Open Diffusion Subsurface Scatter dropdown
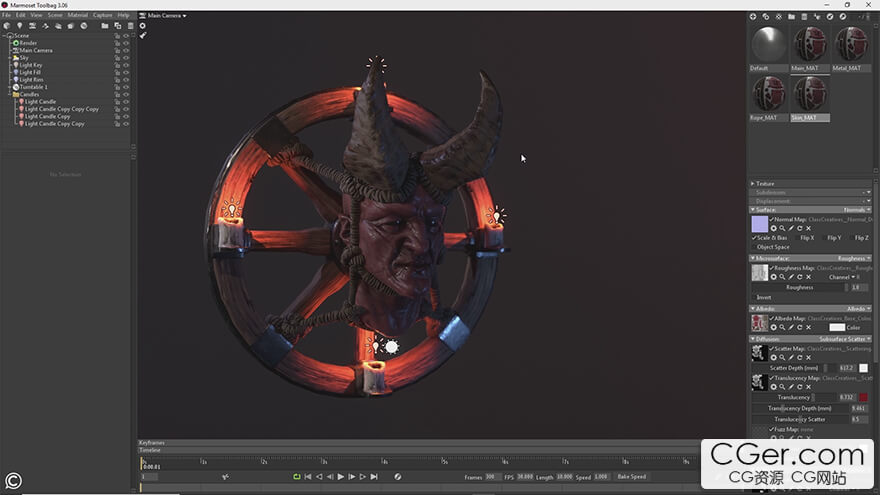 tap(845, 339)
